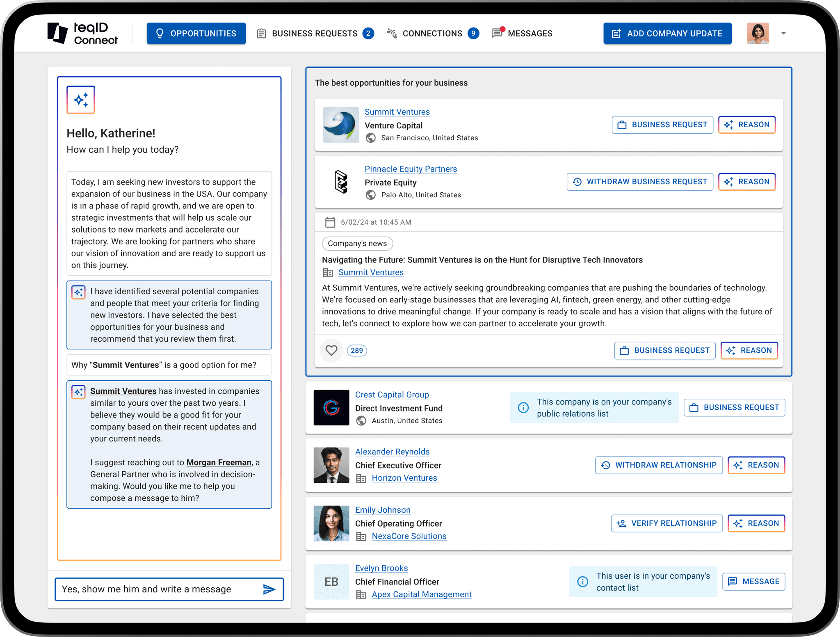This screenshot has height=637, width=840.
Task: Open Apex Capital Management link
Action: 422,594
